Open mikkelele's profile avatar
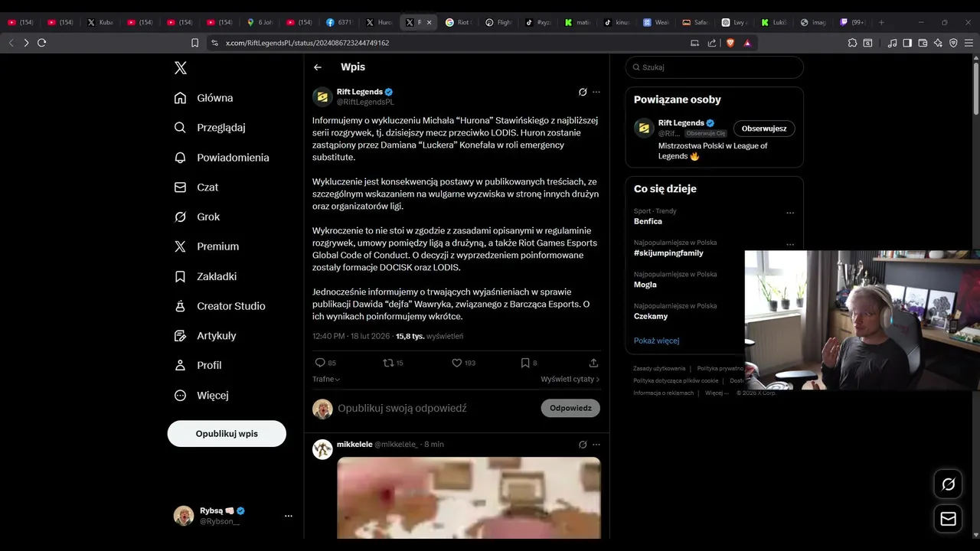Viewport: 980px width, 551px height. 322,449
